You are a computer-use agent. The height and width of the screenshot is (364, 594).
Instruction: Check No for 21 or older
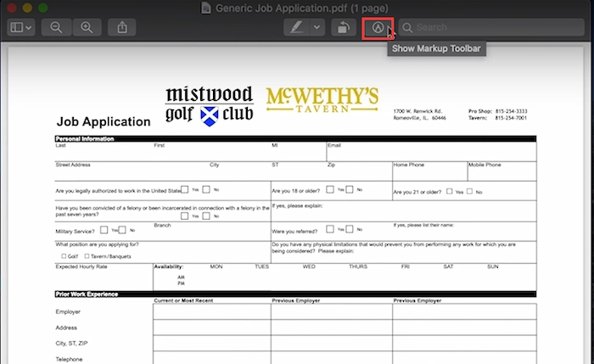tap(470, 191)
